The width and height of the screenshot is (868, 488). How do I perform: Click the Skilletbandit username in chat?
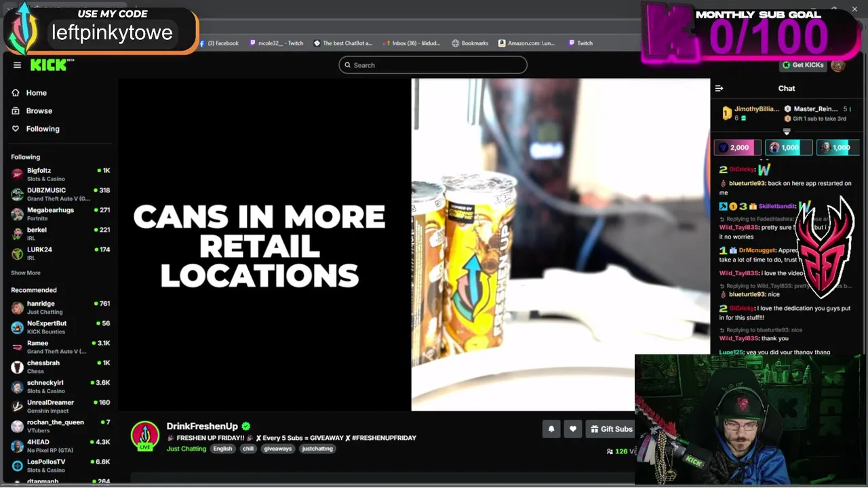(777, 206)
